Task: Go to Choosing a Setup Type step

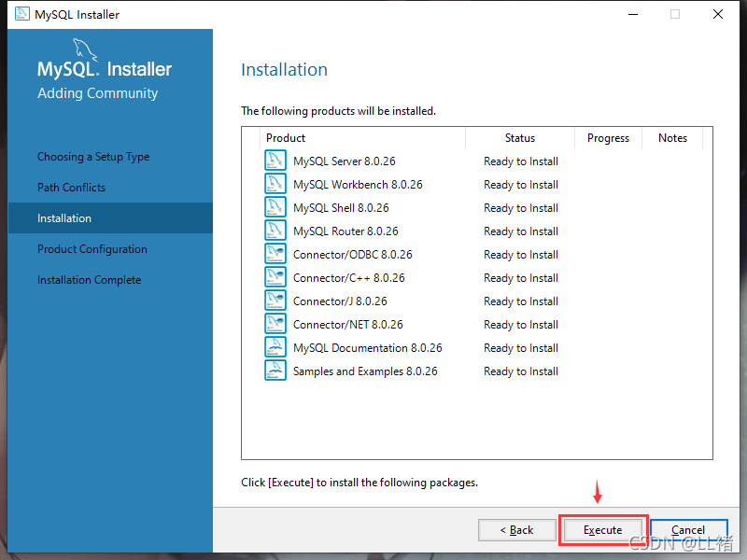Action: pos(93,157)
